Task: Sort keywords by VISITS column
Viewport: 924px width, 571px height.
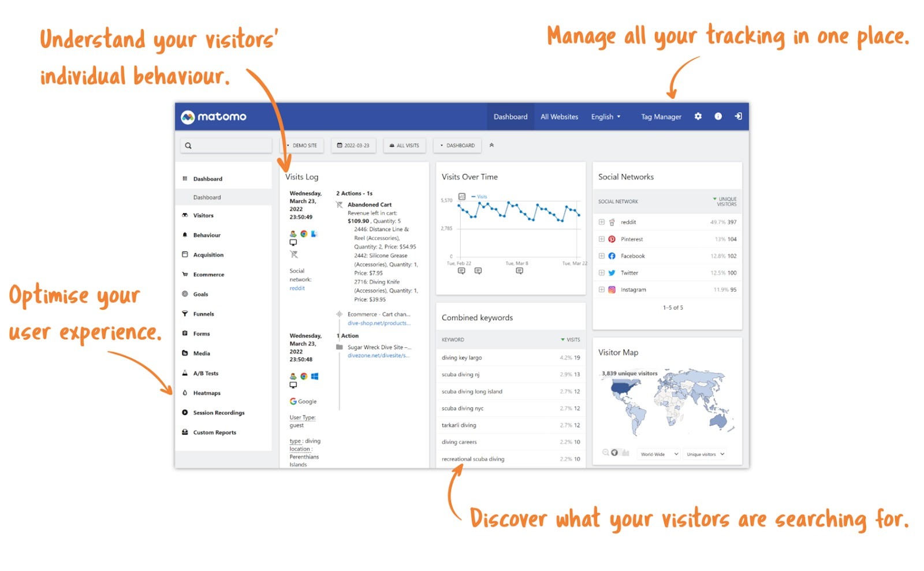Action: tap(571, 340)
